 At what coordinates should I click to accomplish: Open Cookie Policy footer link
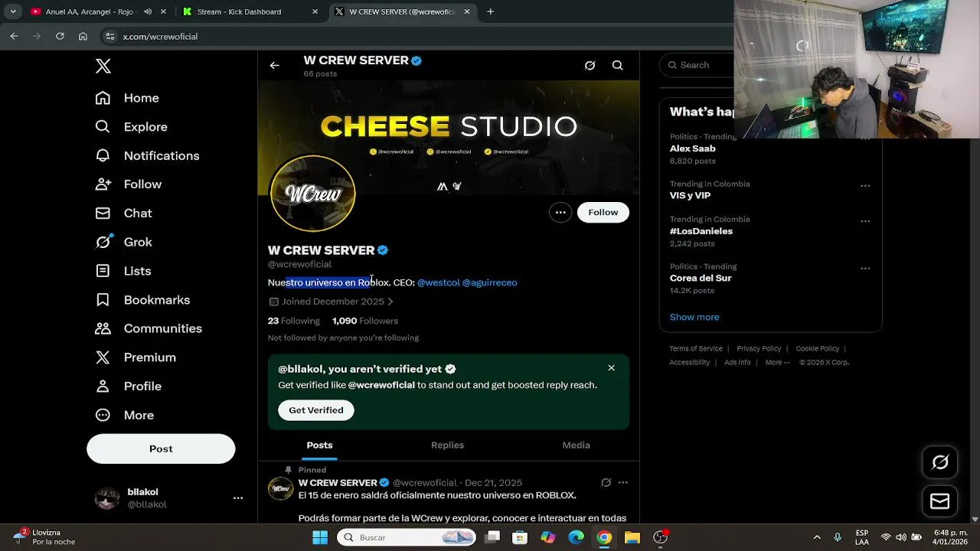[817, 349]
